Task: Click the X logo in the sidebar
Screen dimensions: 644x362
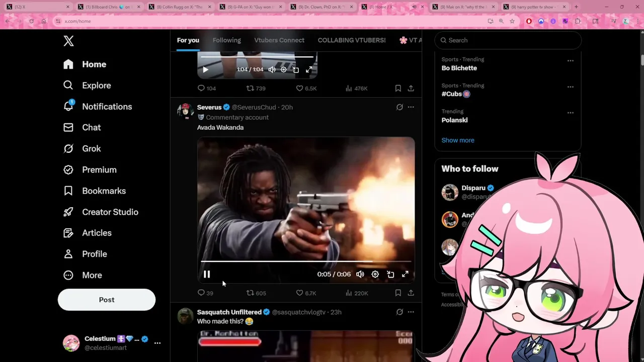Action: coord(69,41)
